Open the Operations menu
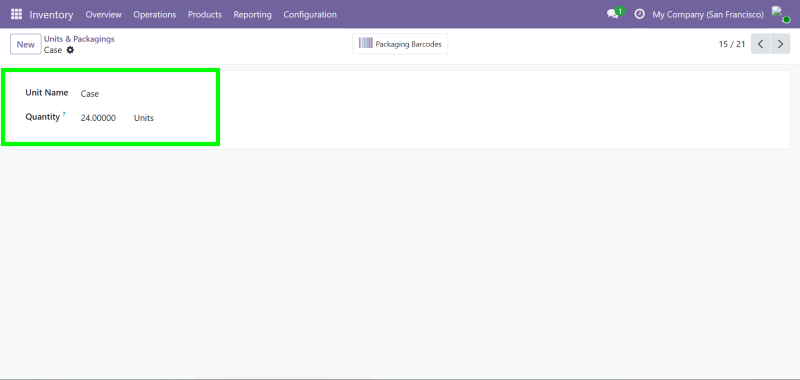Image resolution: width=800 pixels, height=380 pixels. [155, 15]
